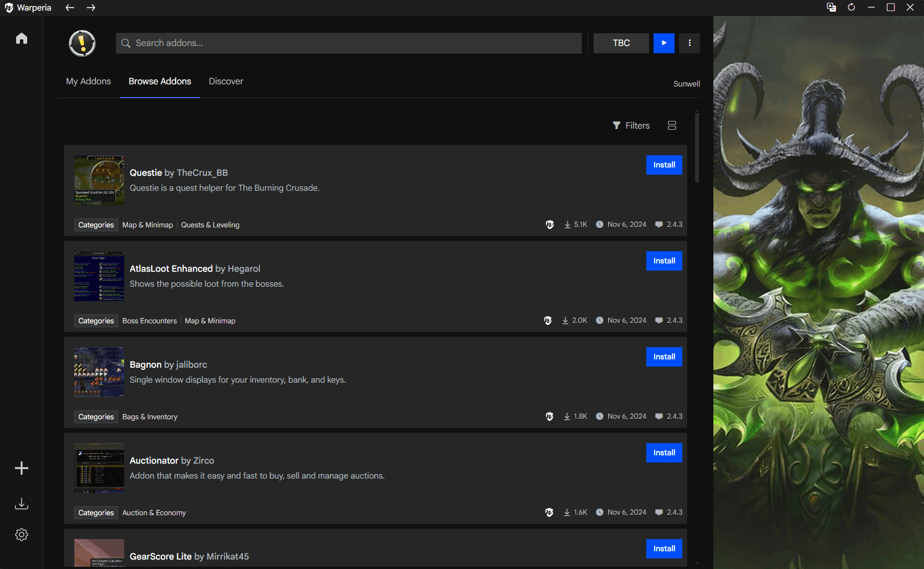
Task: Click the Warperia source icon on Questie row
Action: click(x=550, y=225)
